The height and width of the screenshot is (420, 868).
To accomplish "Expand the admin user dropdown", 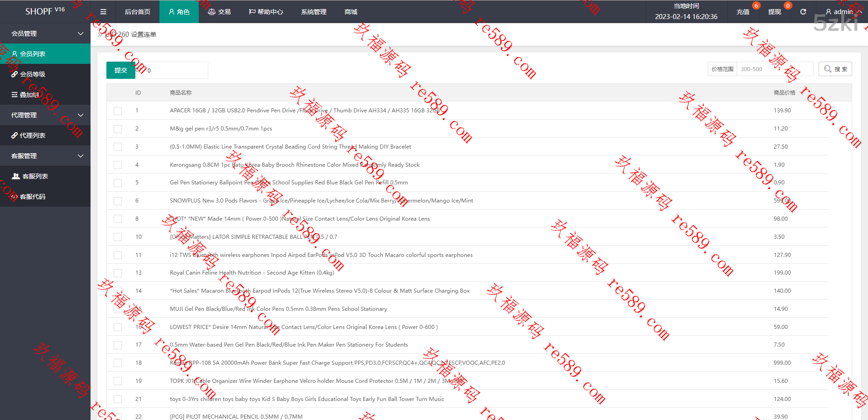I will point(843,12).
